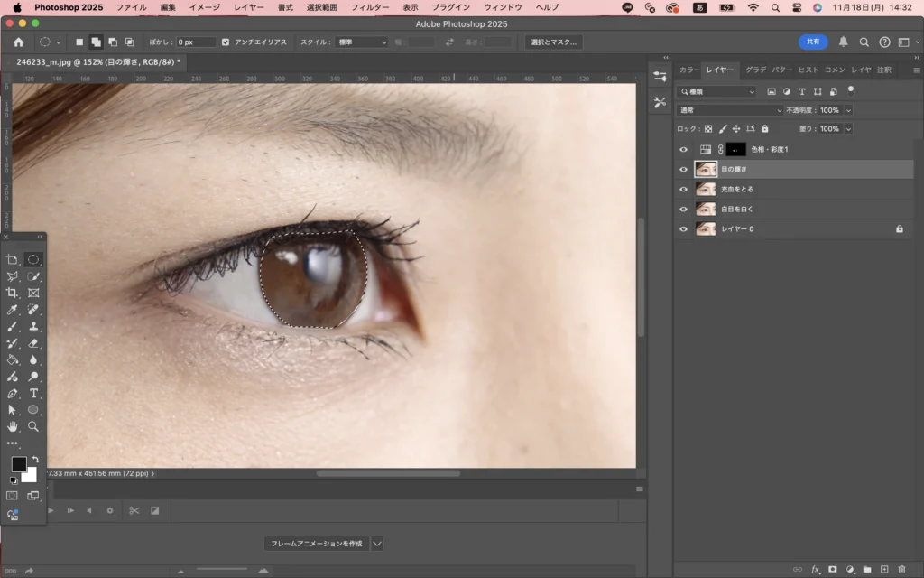Hide the 色相・彩度1 adjustment layer

[683, 149]
